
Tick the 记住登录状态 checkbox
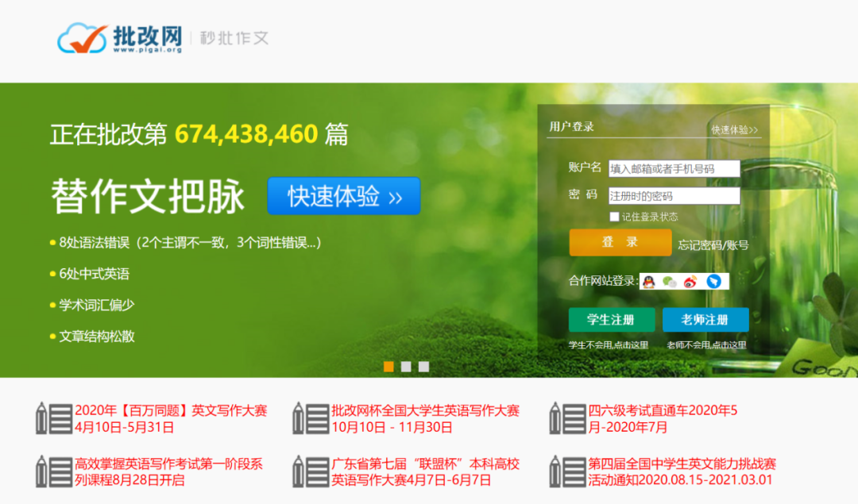pyautogui.click(x=614, y=217)
